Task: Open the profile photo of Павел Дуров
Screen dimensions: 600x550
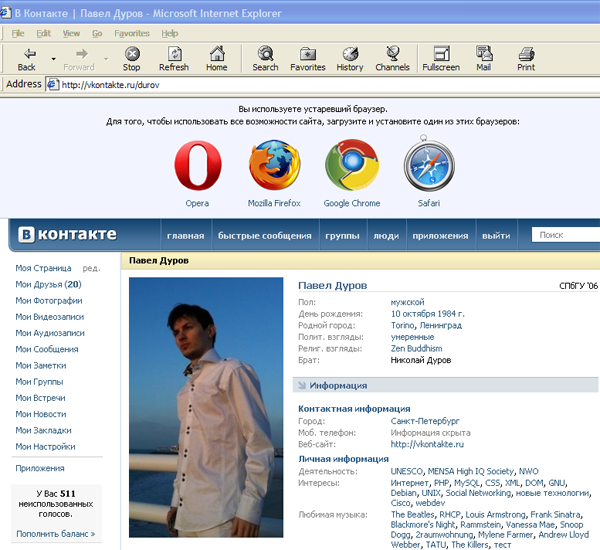Action: (x=206, y=407)
